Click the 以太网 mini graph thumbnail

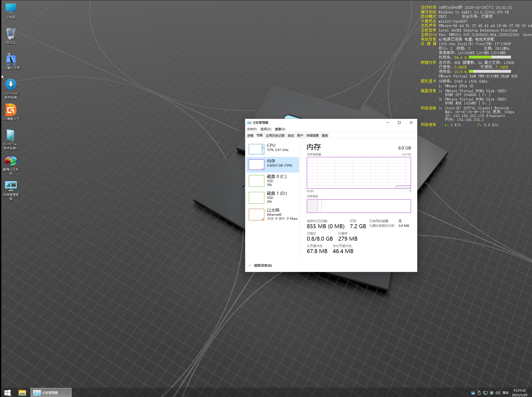point(257,215)
